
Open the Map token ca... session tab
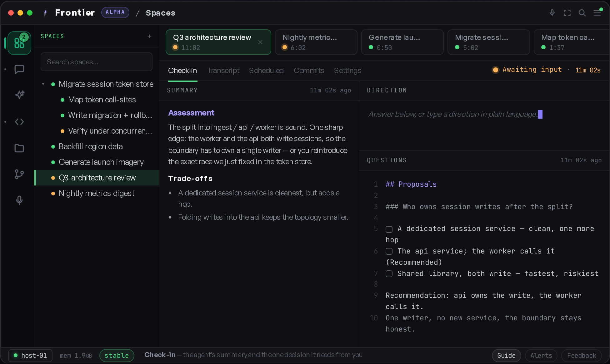(571, 42)
